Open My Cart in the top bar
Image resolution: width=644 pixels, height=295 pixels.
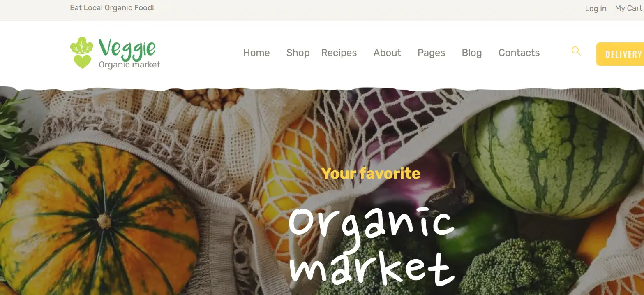click(628, 8)
